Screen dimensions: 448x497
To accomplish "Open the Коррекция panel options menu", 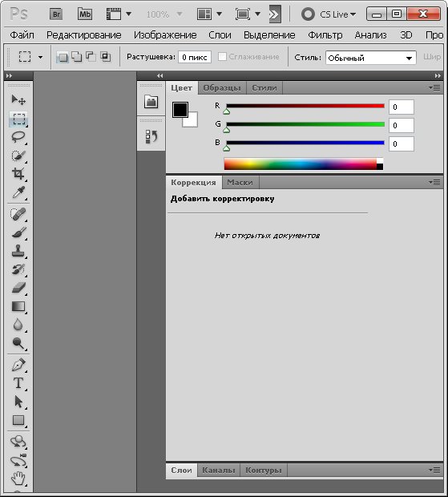I will point(434,182).
